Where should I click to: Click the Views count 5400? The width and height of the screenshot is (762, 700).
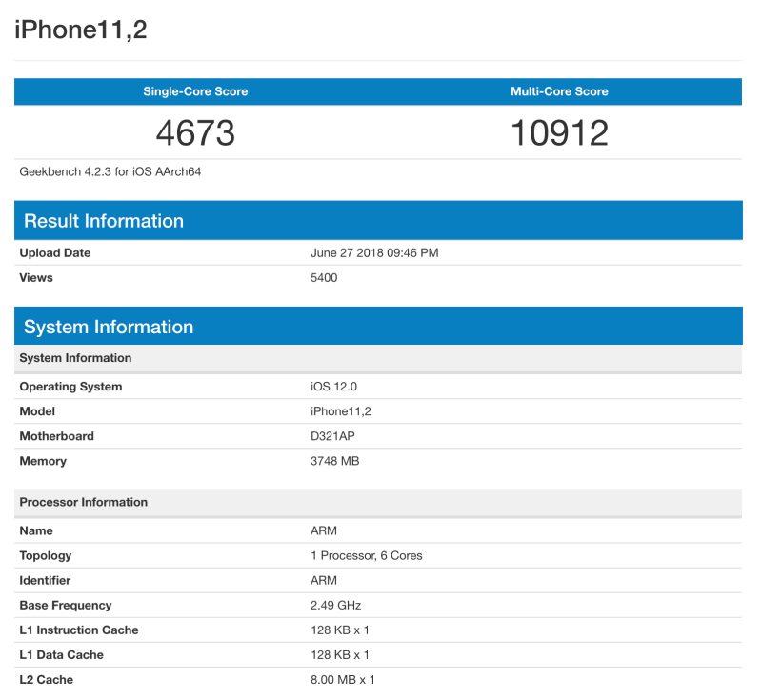(x=323, y=277)
